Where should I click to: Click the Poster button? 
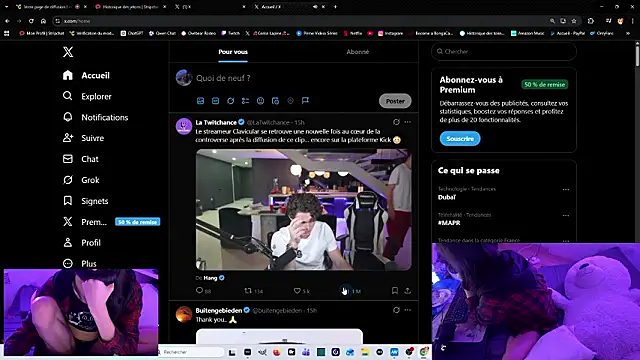395,101
